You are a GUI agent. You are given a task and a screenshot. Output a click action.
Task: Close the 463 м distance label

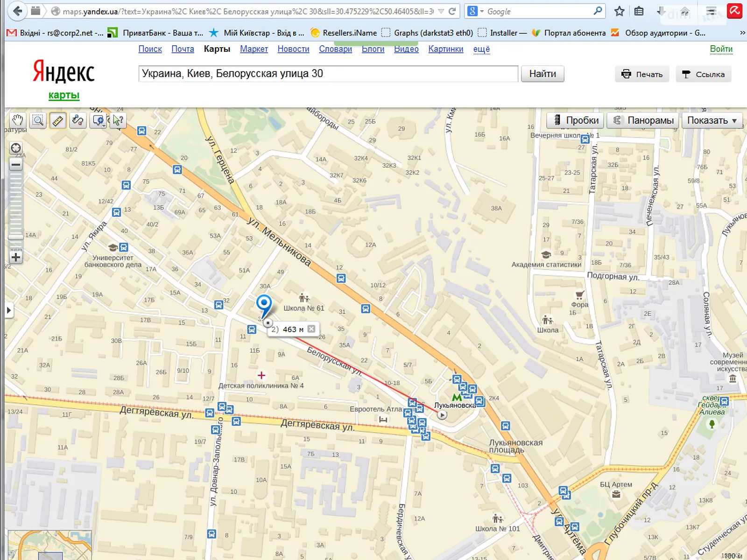(x=311, y=329)
